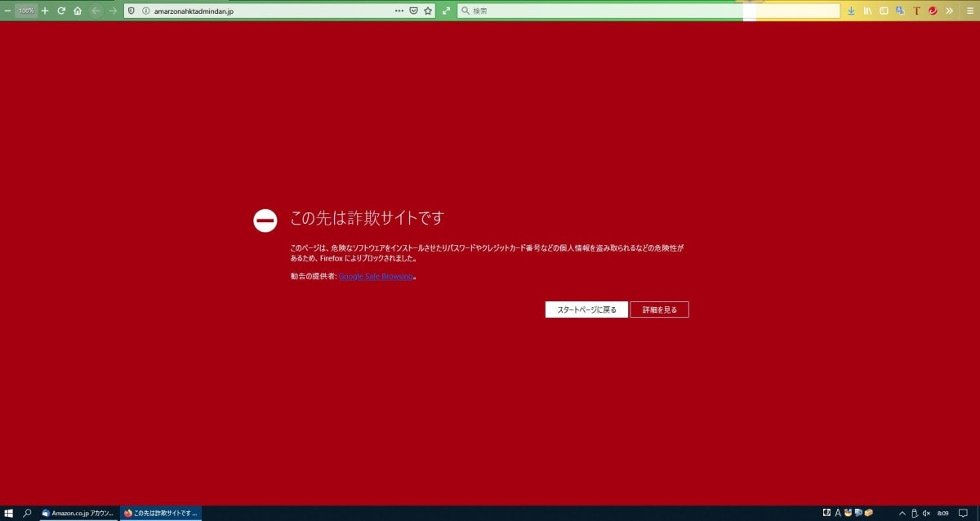Bookmark this page with star icon

(x=428, y=11)
